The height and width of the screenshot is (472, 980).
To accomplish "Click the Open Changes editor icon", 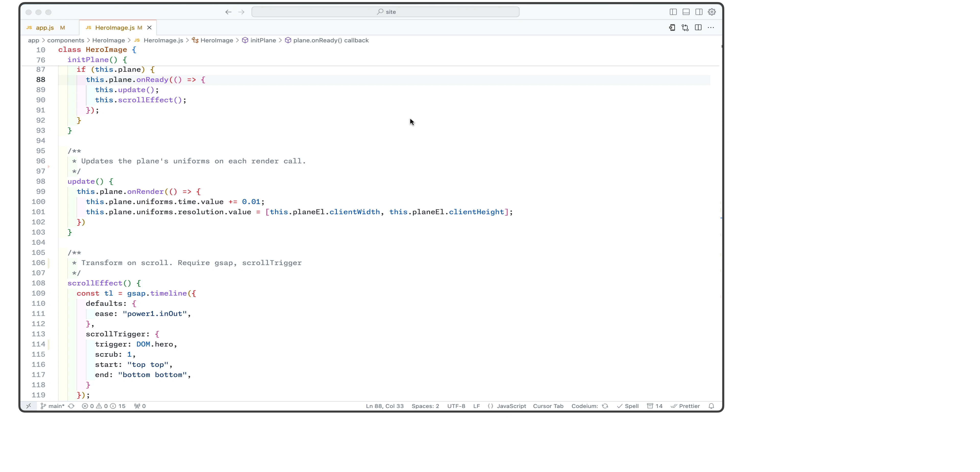I will pos(685,27).
